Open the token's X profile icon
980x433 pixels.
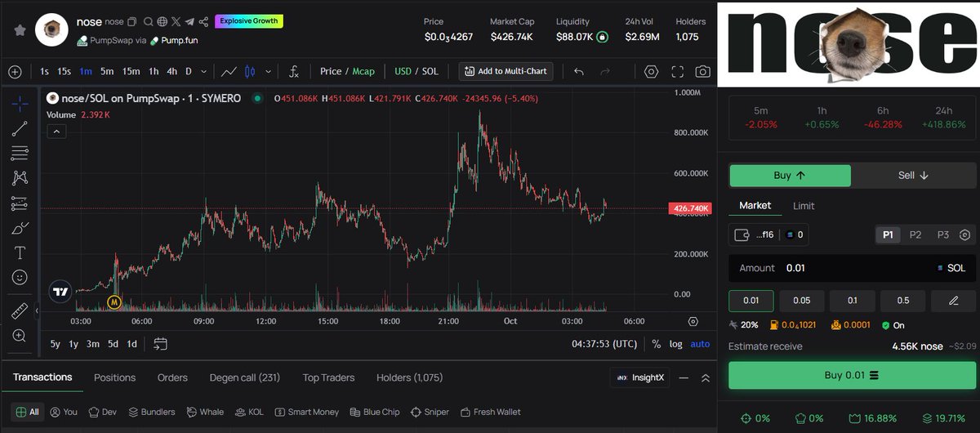tap(176, 22)
